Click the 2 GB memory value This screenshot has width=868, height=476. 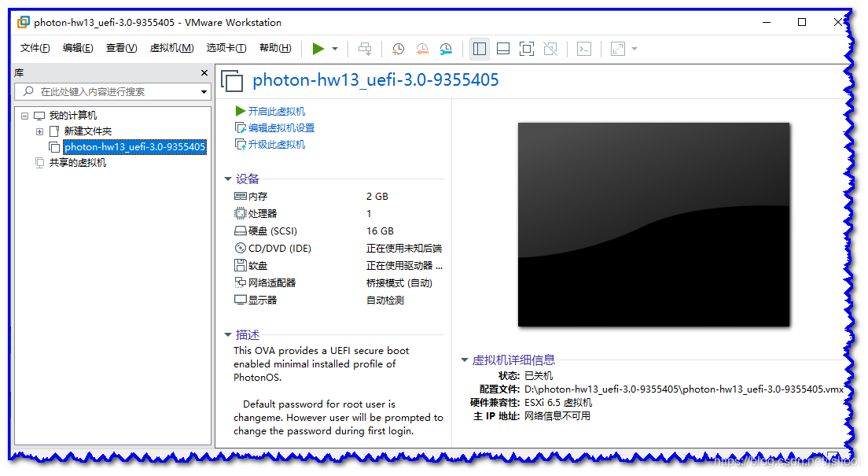pos(377,196)
